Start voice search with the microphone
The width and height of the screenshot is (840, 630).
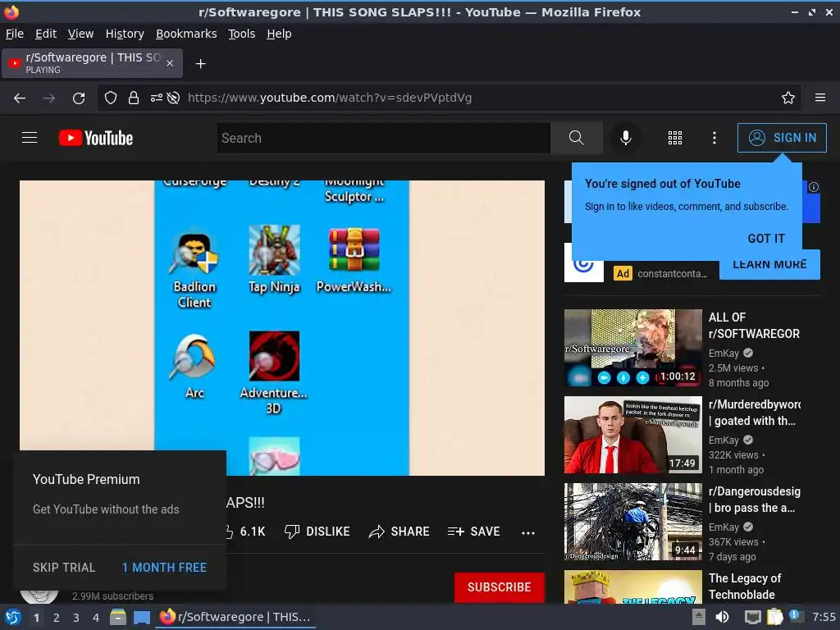coord(625,138)
